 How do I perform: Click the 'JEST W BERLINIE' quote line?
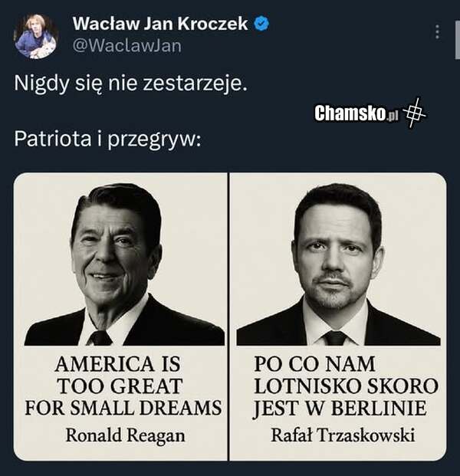coord(340,409)
